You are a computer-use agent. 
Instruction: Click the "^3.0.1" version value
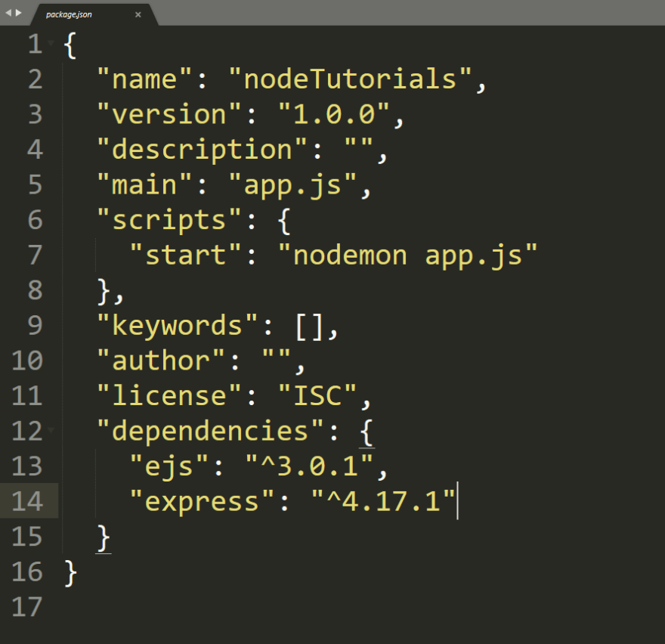coord(309,466)
